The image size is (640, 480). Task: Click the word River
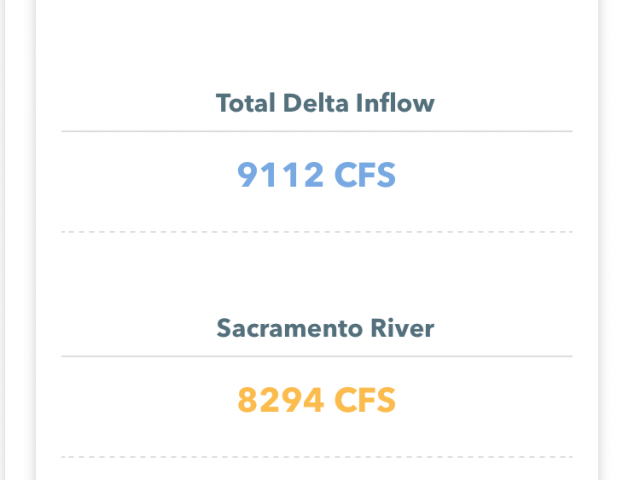pyautogui.click(x=402, y=328)
